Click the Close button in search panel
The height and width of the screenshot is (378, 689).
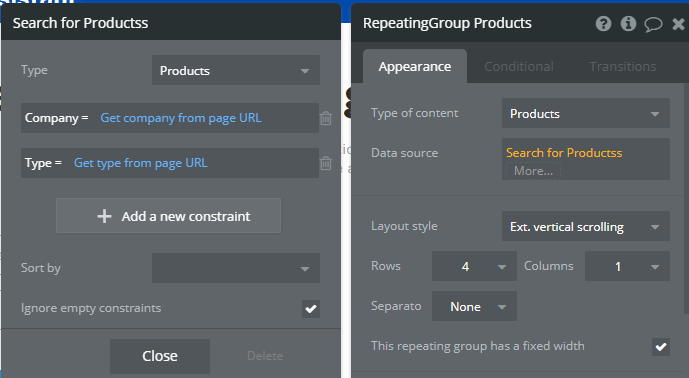click(x=160, y=356)
